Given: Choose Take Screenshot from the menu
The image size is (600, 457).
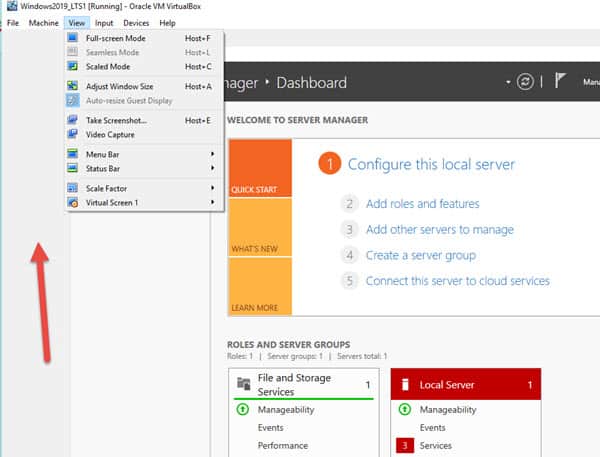Looking at the screenshot, I should coord(145,120).
